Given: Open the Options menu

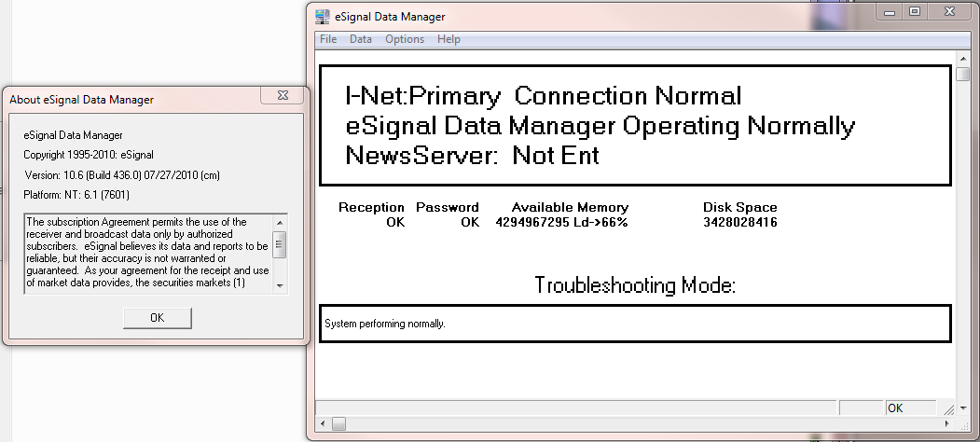Looking at the screenshot, I should click(405, 39).
